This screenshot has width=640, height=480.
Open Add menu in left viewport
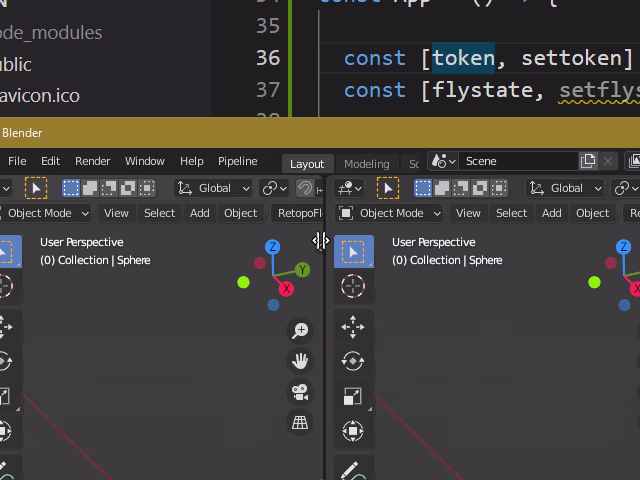pos(200,213)
